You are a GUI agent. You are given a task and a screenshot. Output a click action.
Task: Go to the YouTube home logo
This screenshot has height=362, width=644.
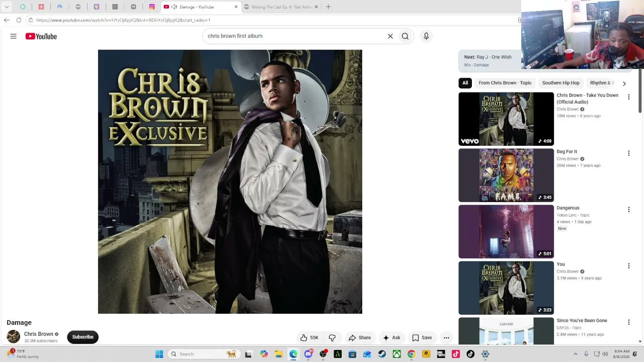pyautogui.click(x=41, y=36)
